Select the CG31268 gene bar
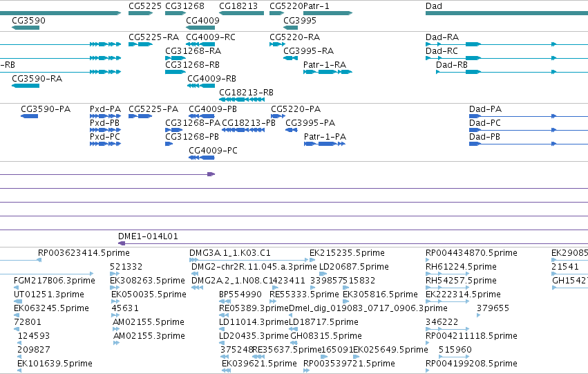This screenshot has width=588, height=374. click(x=176, y=13)
